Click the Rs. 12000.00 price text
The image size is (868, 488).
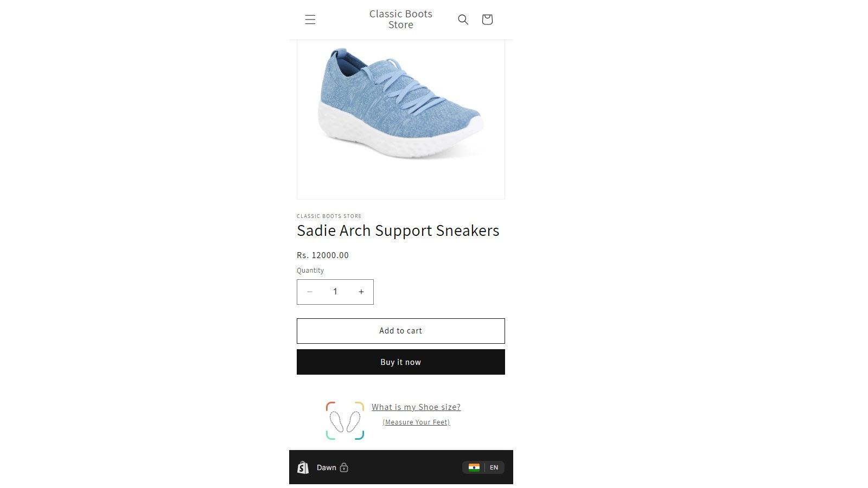point(323,255)
